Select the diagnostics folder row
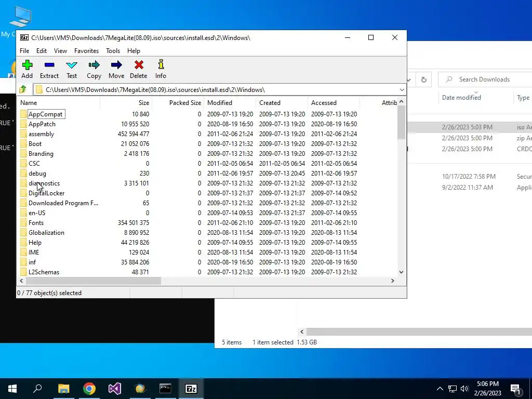 point(207,183)
